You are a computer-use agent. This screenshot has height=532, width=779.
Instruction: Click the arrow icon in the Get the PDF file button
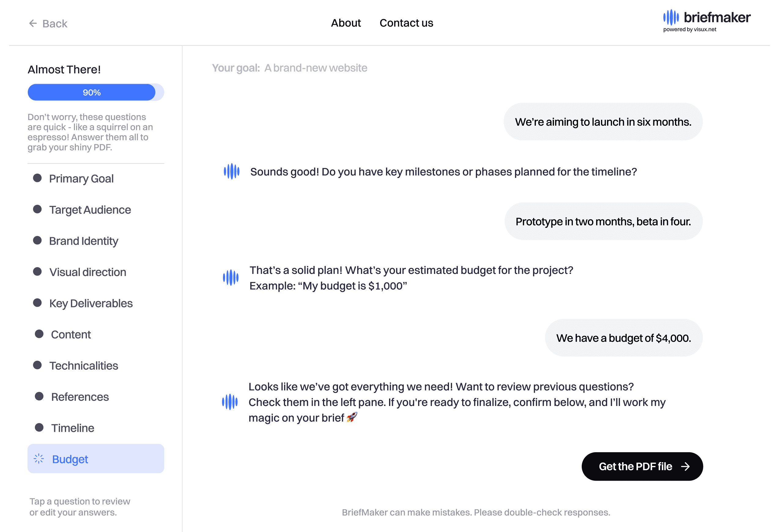pos(685,467)
